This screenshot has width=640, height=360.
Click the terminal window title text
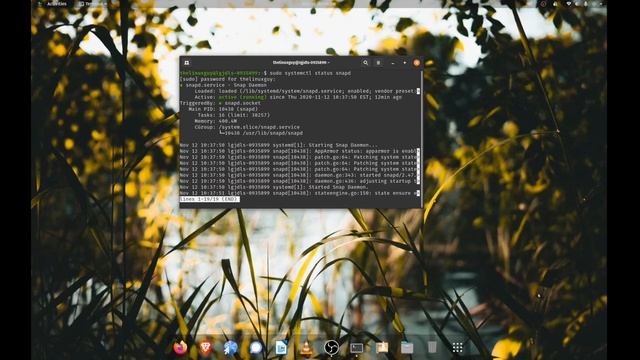click(301, 62)
